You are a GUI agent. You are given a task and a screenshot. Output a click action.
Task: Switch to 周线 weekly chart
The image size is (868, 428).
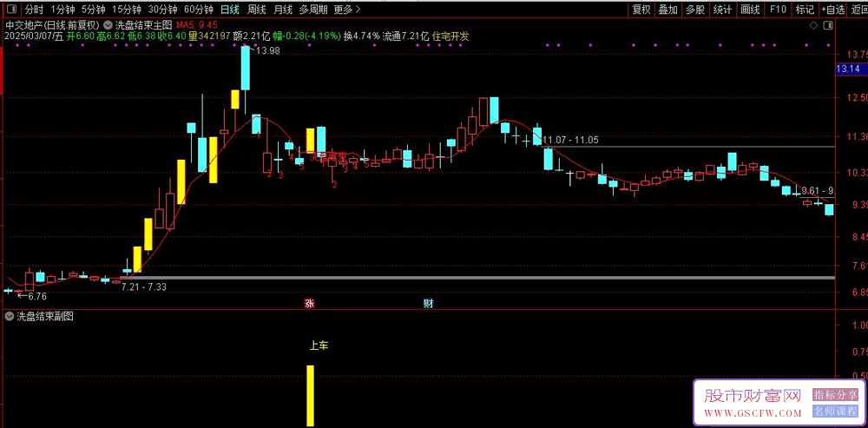256,9
